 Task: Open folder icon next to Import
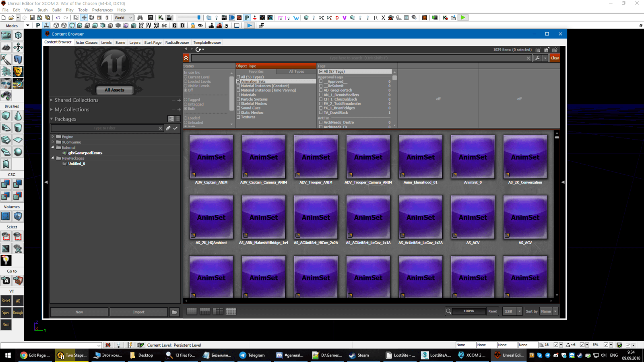pos(174,312)
